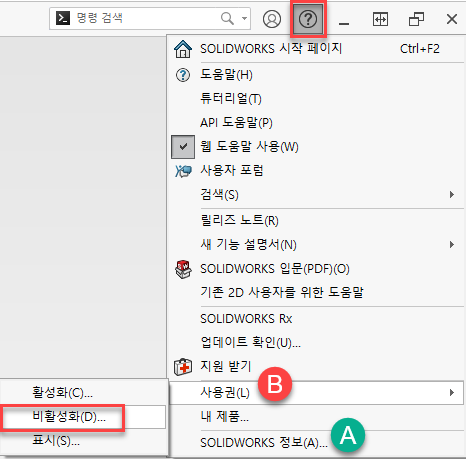Image resolution: width=466 pixels, height=459 pixels.
Task: Open 사용자 포럼 icon entry
Action: (x=183, y=171)
